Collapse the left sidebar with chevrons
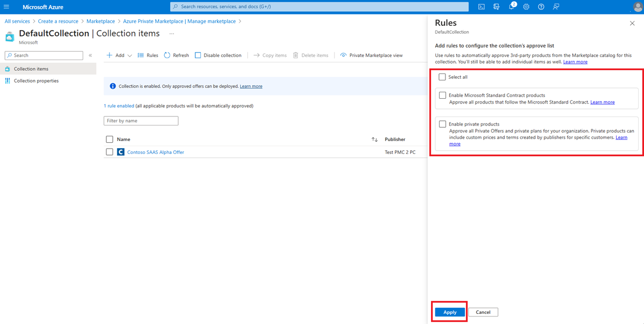 click(x=90, y=55)
